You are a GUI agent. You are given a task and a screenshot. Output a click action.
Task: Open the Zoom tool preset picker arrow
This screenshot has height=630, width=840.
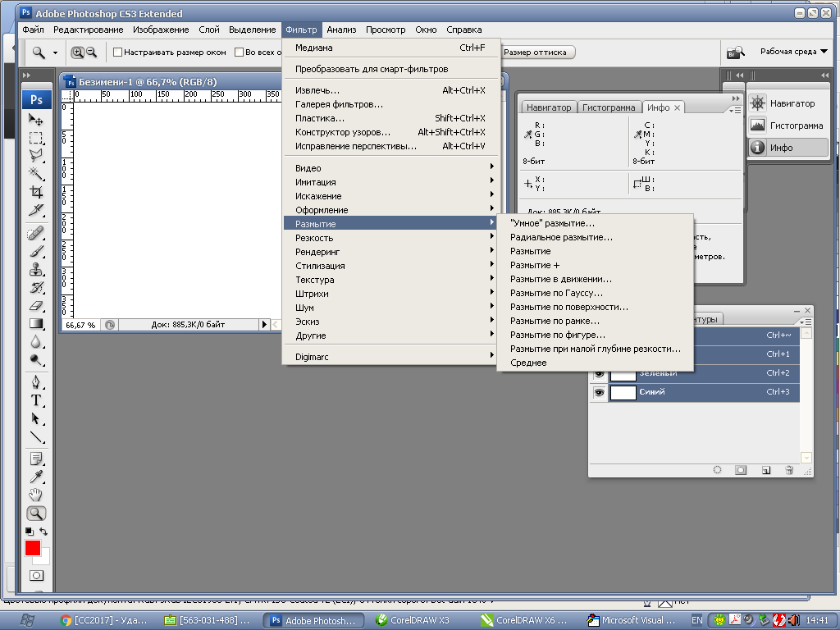tap(55, 52)
